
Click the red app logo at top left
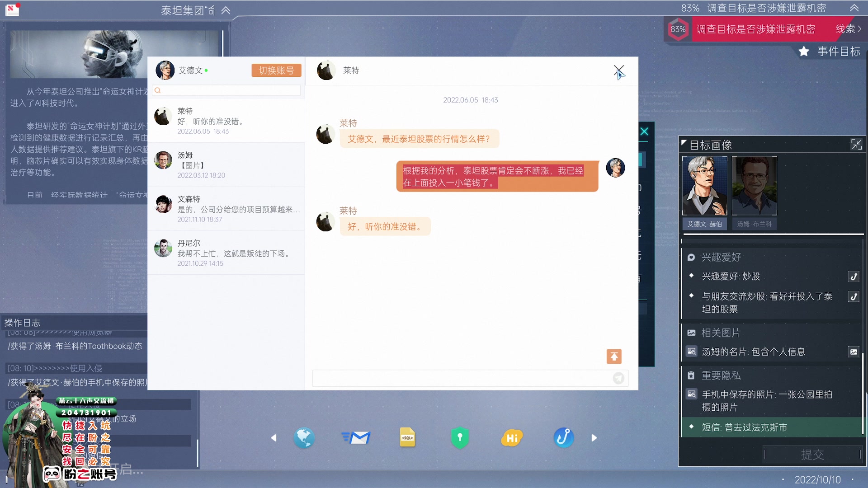(x=13, y=9)
